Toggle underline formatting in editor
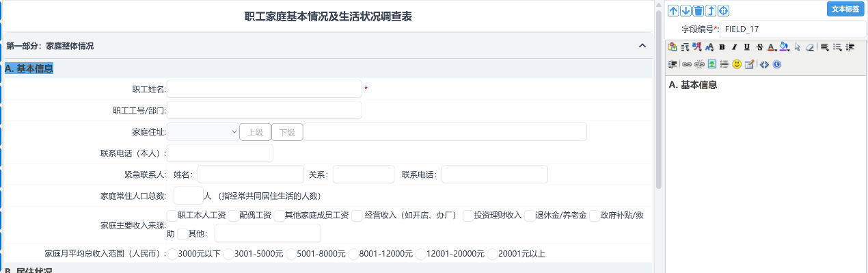This screenshot has width=868, height=273. (747, 47)
